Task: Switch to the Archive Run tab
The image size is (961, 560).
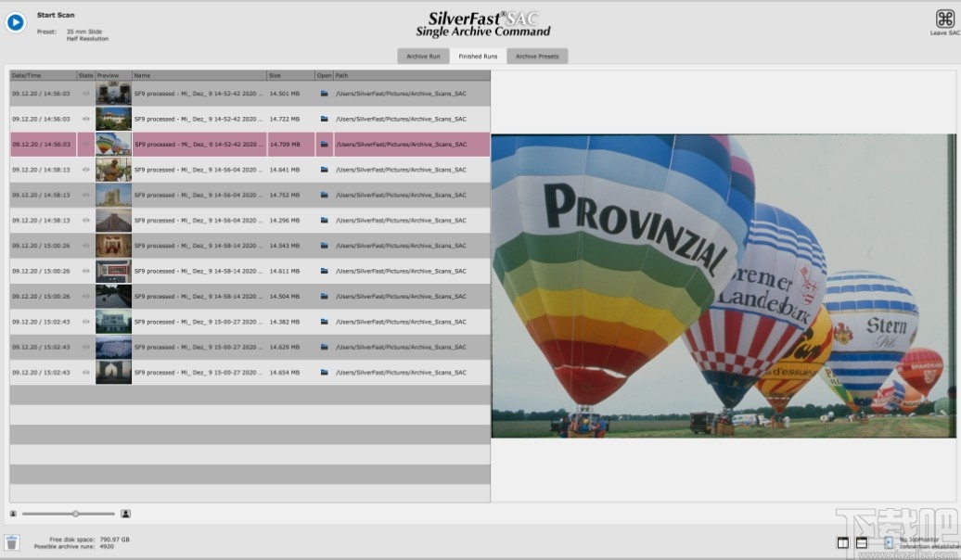Action: point(423,57)
